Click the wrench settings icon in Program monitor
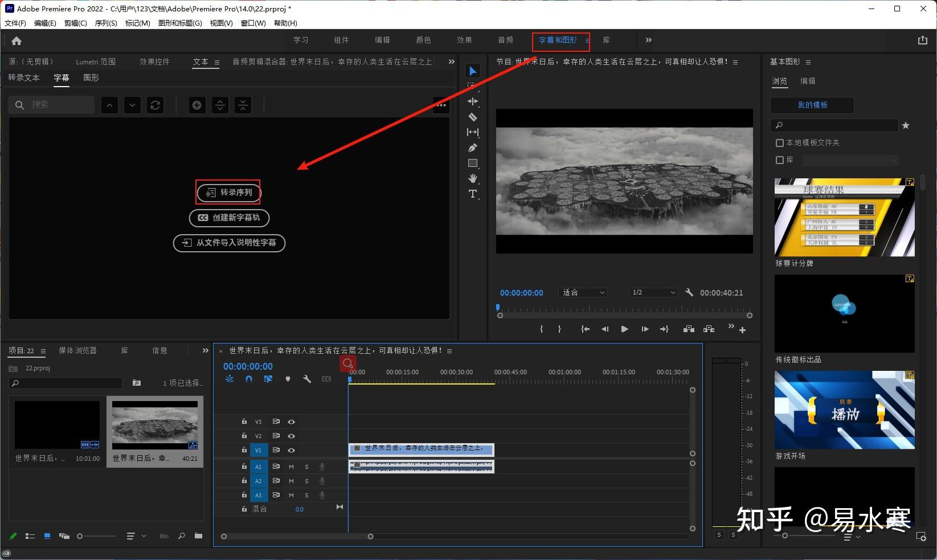The width and height of the screenshot is (937, 560). pyautogui.click(x=689, y=292)
